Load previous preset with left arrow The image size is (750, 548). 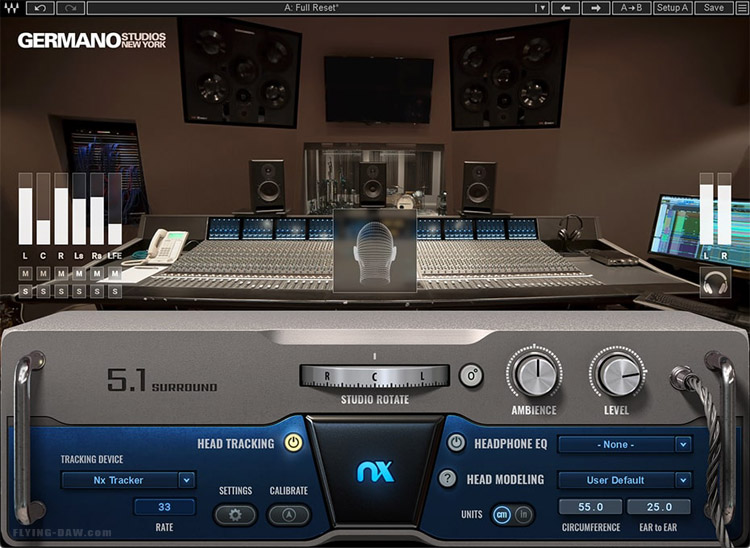tap(565, 8)
